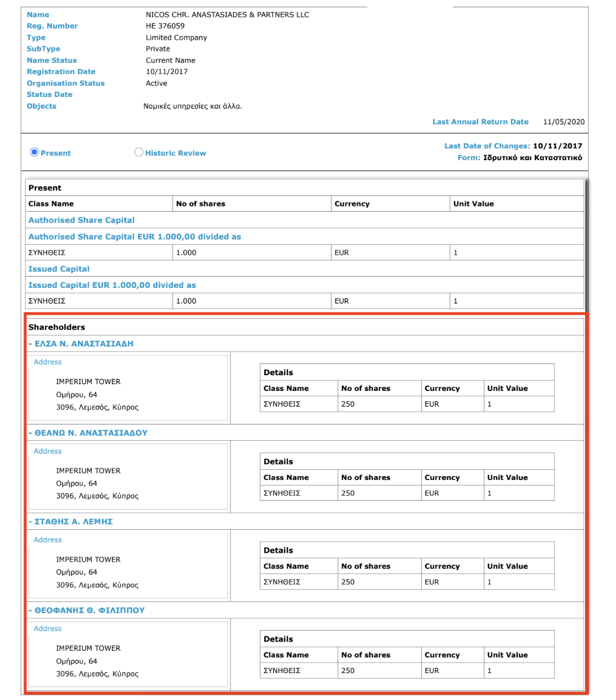
Task: Click the Address label under ΘΕΟΦΑΝΗΣ Θ. ΦΙΛΙΠΠΟΥ
Action: point(48,629)
